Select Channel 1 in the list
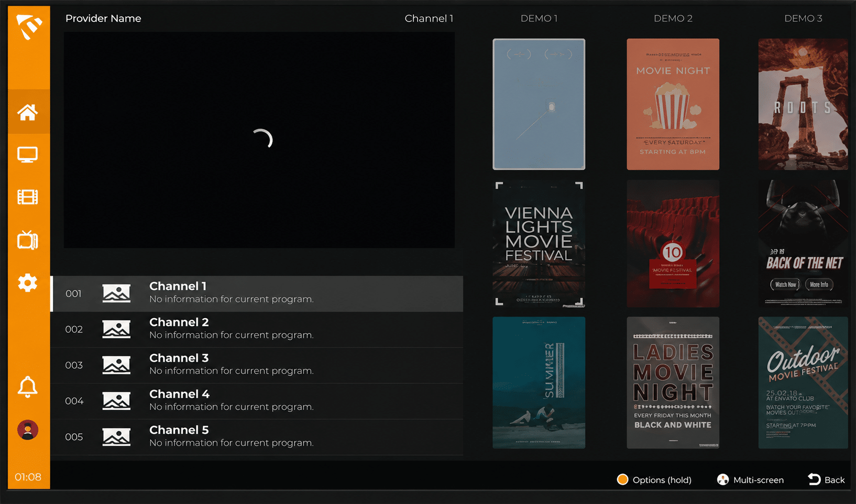Screen dimensions: 856x504 [257, 294]
